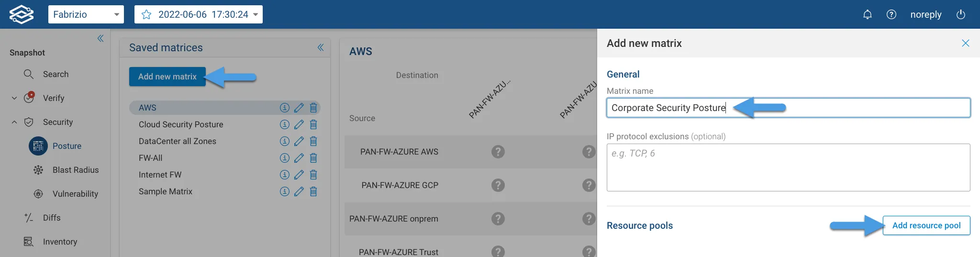This screenshot has height=257, width=980.
Task: Select DataCenter all Zones matrix
Action: pos(178,141)
